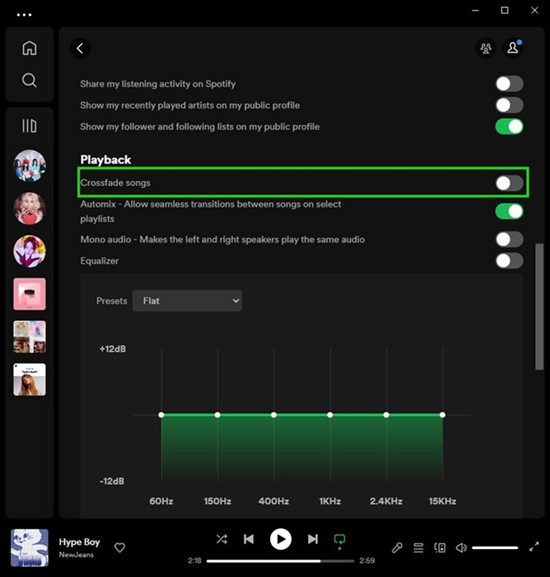Open the user profile icon
550x577 pixels.
[513, 48]
